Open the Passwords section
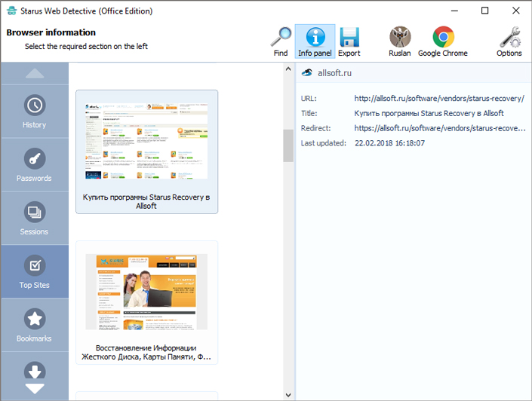532x401 pixels. click(x=35, y=165)
